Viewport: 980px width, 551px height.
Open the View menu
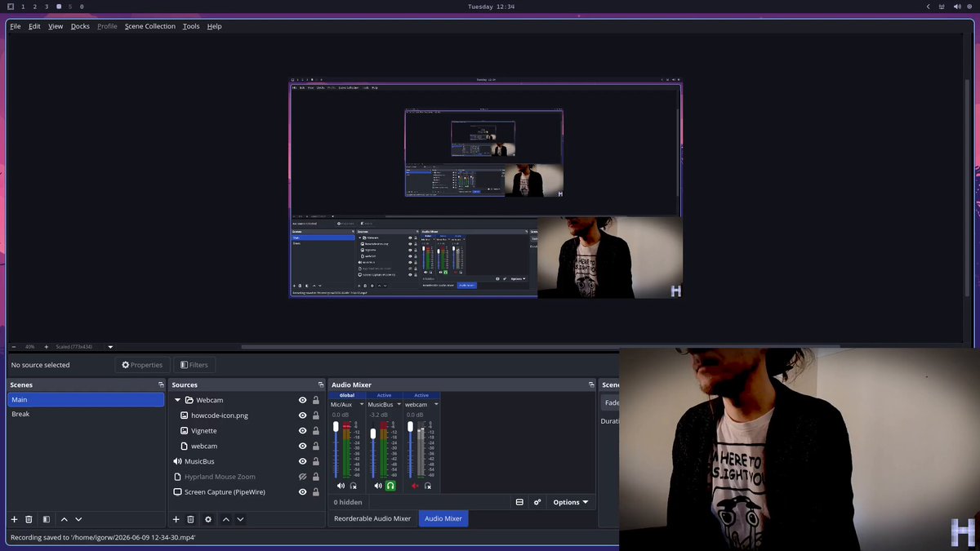56,26
